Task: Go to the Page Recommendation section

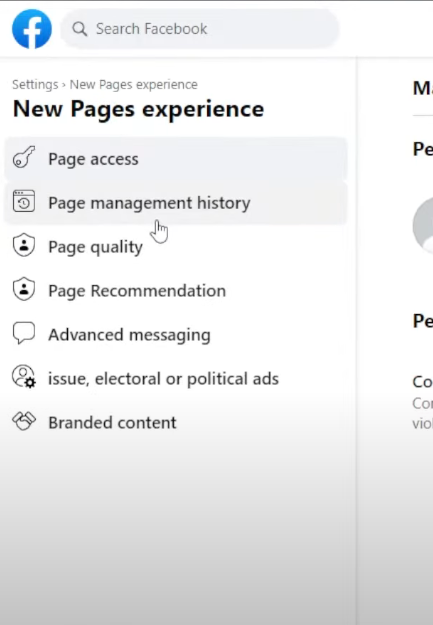Action: (176, 291)
